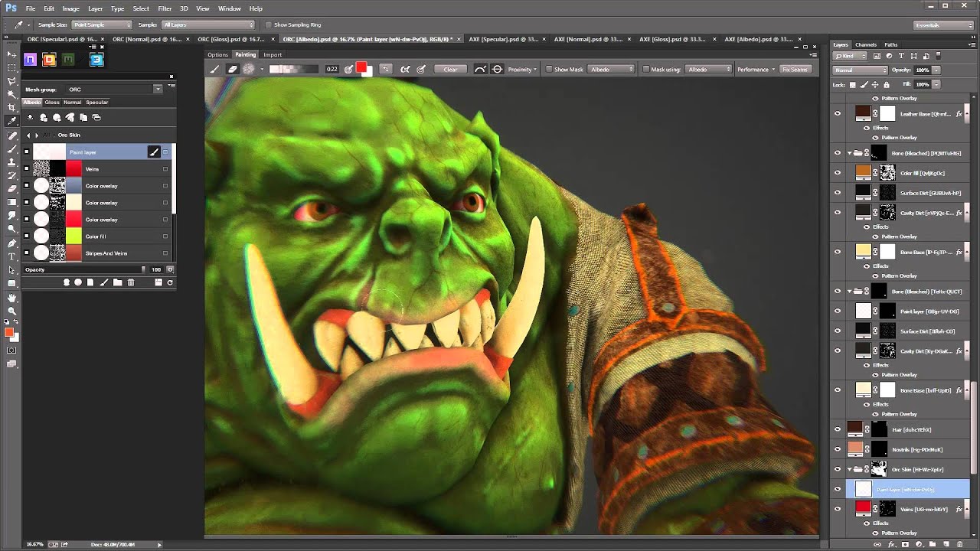
Task: Select the Clone Stamp tool
Action: [x=12, y=161]
